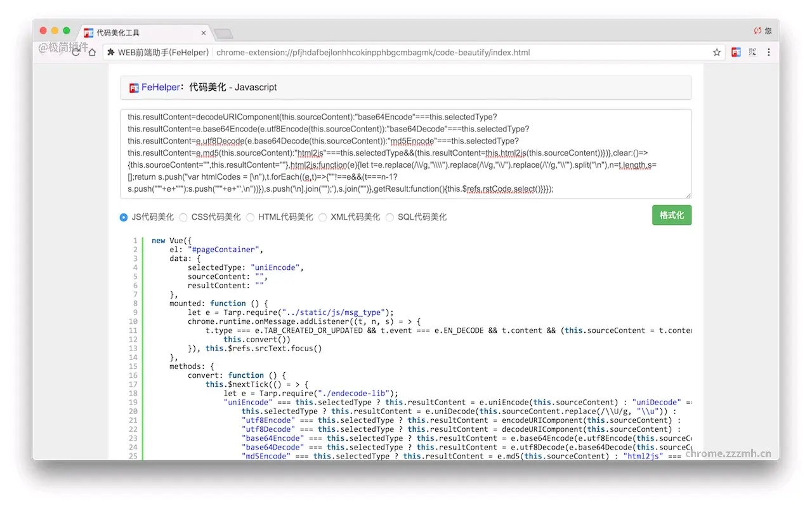Click the '代码美化 - Javascript' header title
This screenshot has width=812, height=508.
(233, 88)
